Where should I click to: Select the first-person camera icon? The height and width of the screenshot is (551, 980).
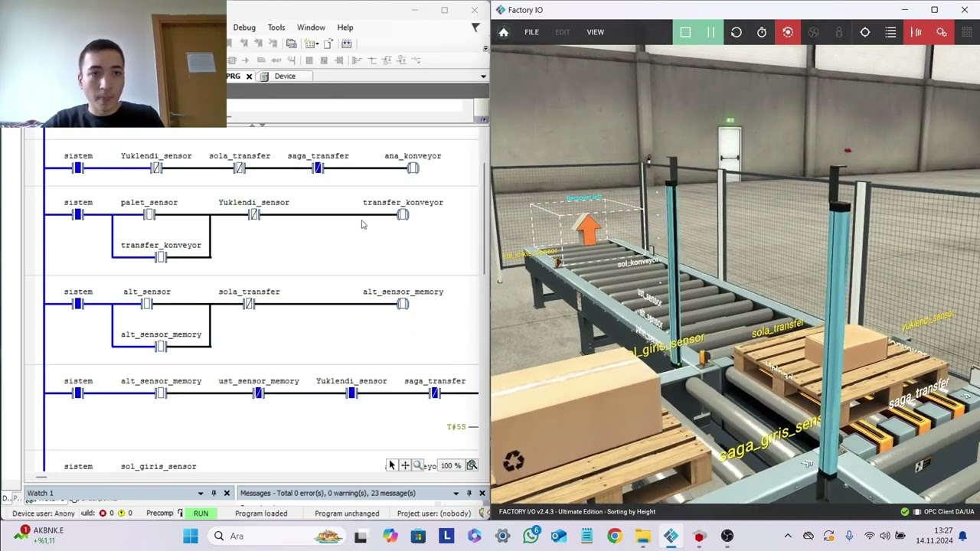pyautogui.click(x=839, y=32)
